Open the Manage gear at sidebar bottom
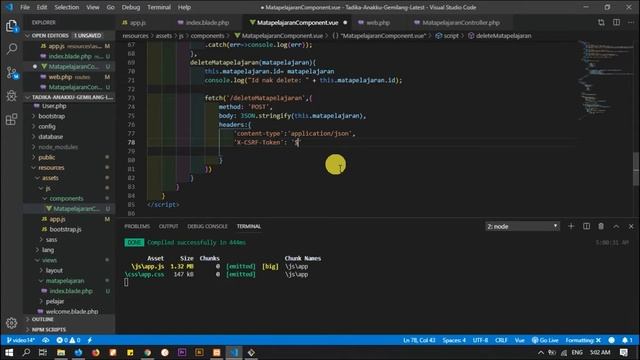Viewport: 640px width, 360px height. point(11,323)
